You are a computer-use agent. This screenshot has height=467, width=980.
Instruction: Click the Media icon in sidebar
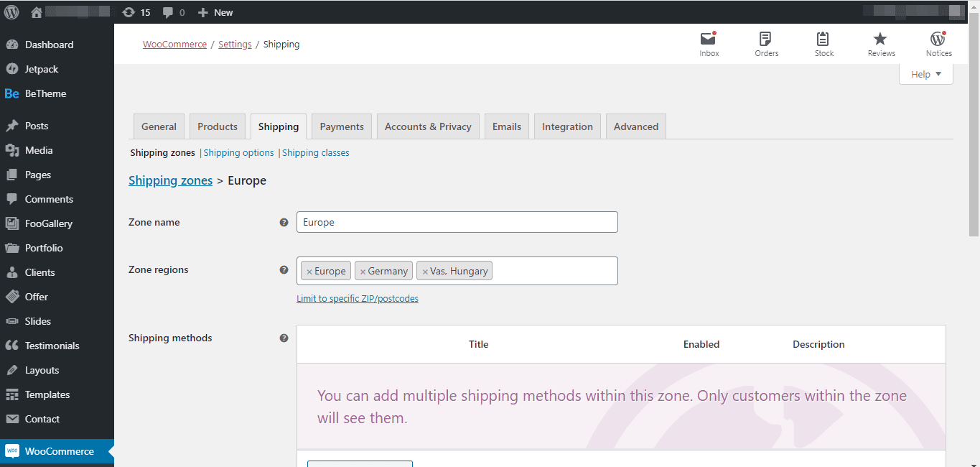coord(12,150)
